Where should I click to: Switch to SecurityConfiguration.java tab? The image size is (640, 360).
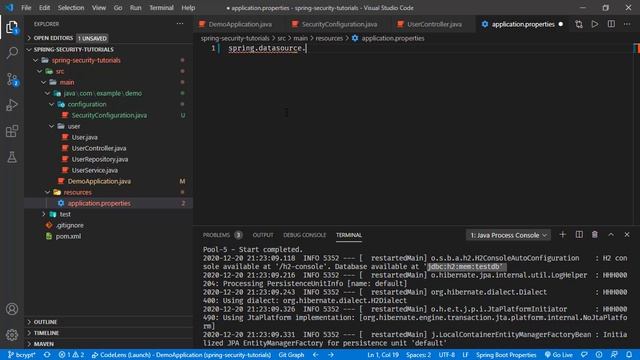339,24
